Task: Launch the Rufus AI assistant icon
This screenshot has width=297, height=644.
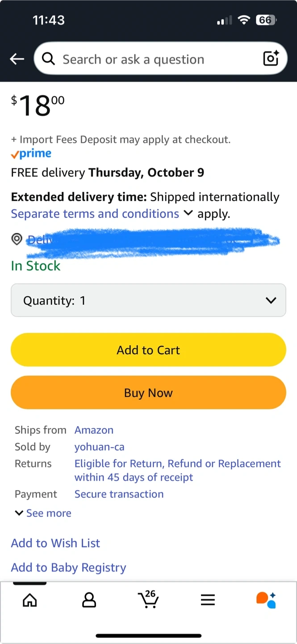Action: click(x=266, y=600)
